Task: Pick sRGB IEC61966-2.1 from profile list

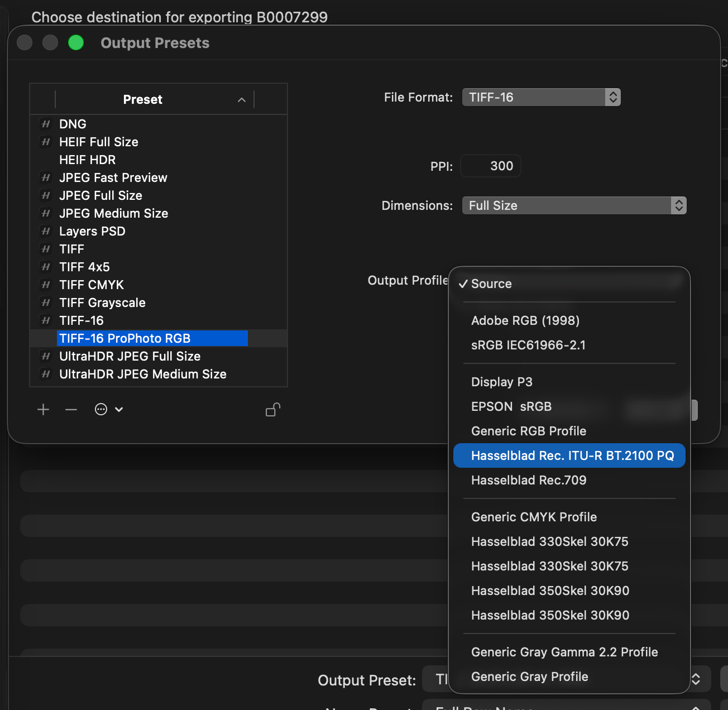Action: pos(528,345)
